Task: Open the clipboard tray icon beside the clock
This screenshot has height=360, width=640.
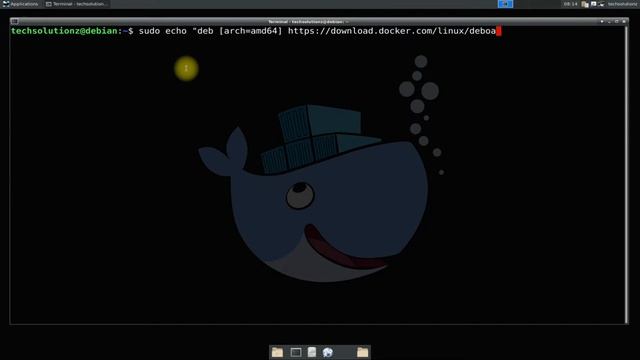Action: [585, 4]
